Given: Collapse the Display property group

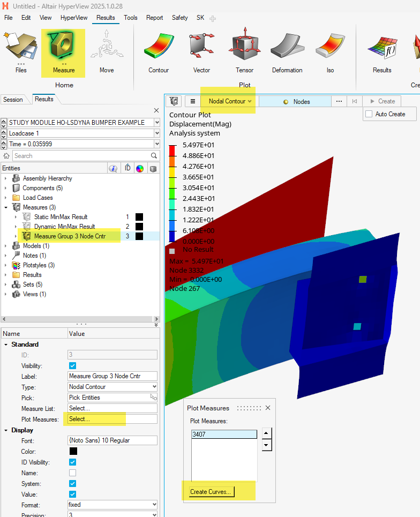Looking at the screenshot, I should pyautogui.click(x=6, y=430).
